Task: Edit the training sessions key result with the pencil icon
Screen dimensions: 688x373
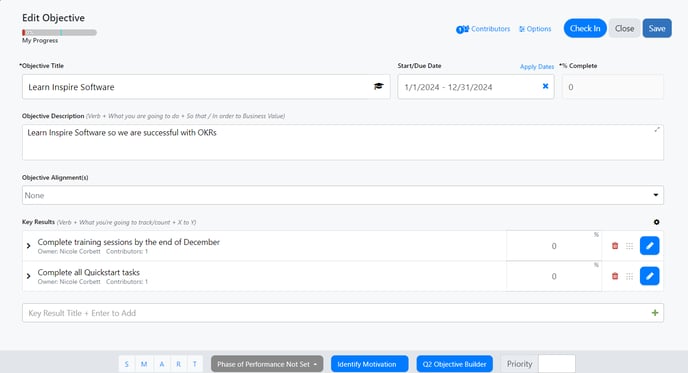Action: tap(649, 246)
